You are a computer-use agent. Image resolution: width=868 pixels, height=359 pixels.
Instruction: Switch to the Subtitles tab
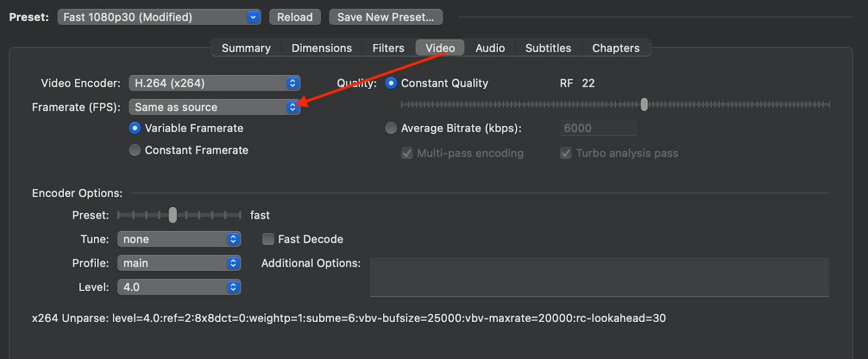[548, 48]
